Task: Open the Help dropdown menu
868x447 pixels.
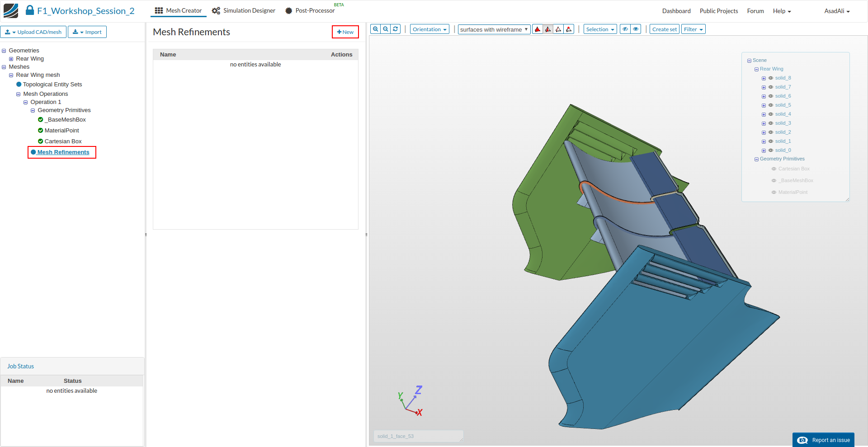Action: [x=782, y=11]
